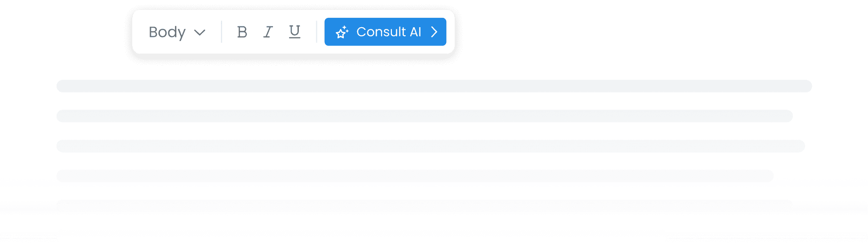
Task: Open the Body text style selector label
Action: (167, 32)
